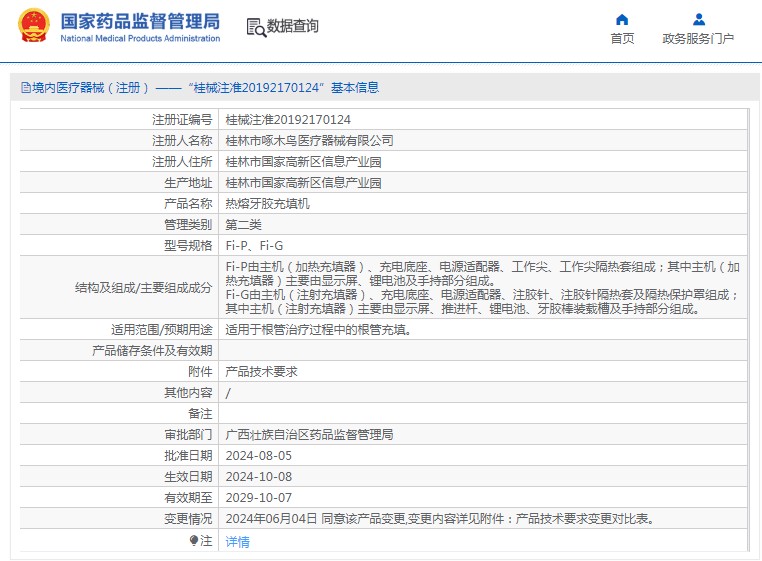This screenshot has width=762, height=561.
Task: Click the national emblem logo
Action: 32,25
